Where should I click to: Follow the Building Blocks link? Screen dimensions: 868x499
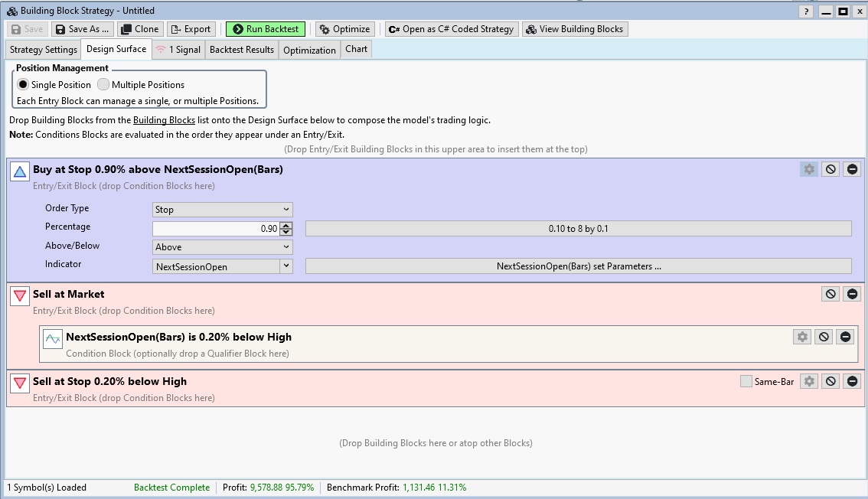pyautogui.click(x=164, y=120)
